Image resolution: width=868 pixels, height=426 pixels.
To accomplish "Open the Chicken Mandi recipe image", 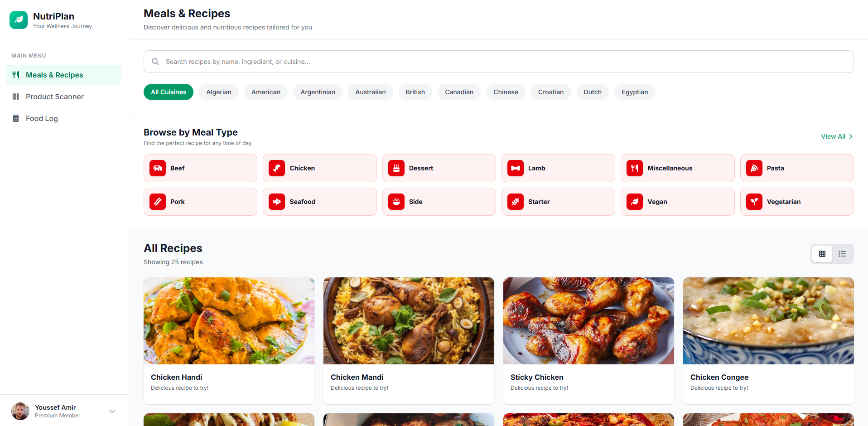I will (409, 321).
